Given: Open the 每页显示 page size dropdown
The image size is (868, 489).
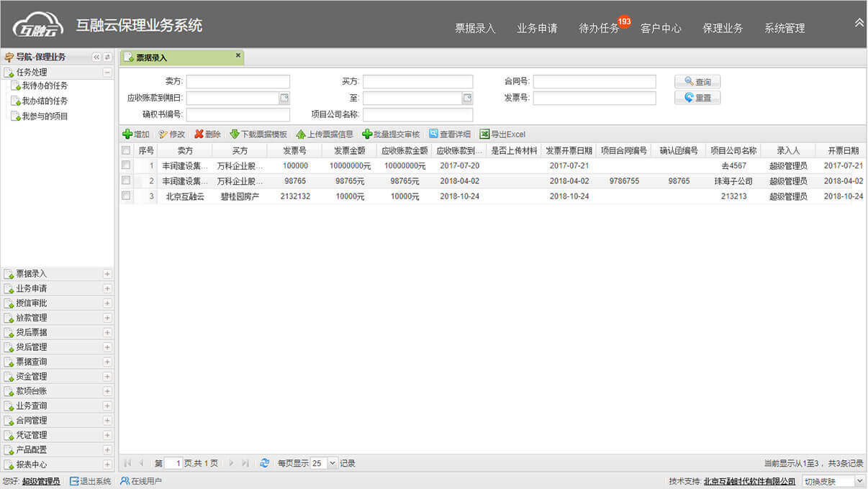Looking at the screenshot, I should (332, 463).
